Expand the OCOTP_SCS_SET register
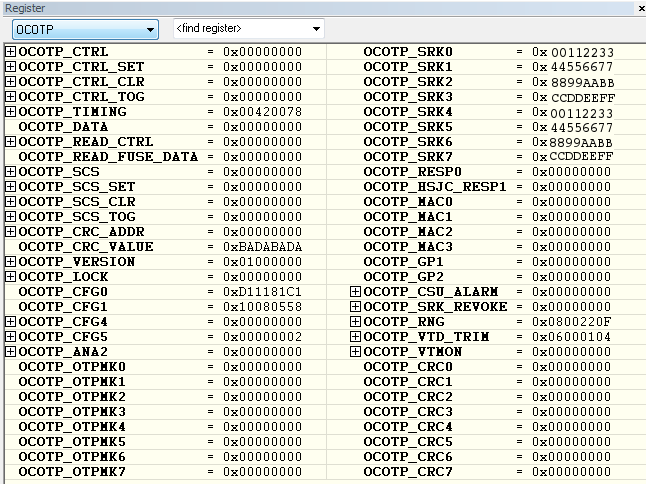Image resolution: width=646 pixels, height=484 pixels. (x=10, y=187)
